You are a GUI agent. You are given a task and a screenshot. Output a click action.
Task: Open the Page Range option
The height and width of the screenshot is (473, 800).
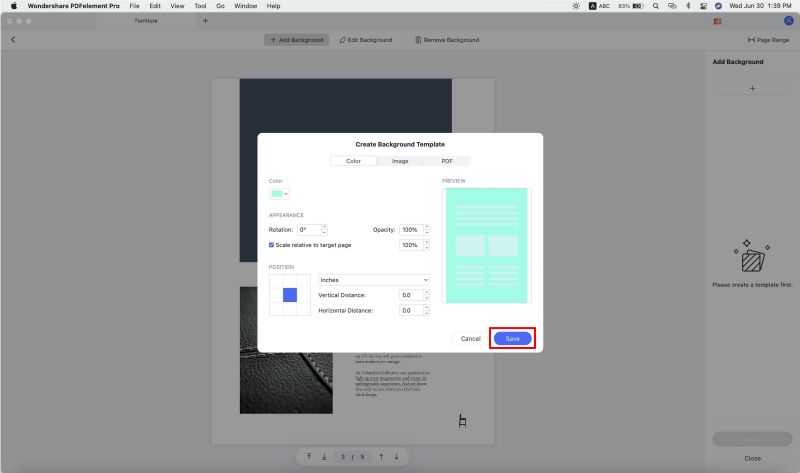pos(768,40)
